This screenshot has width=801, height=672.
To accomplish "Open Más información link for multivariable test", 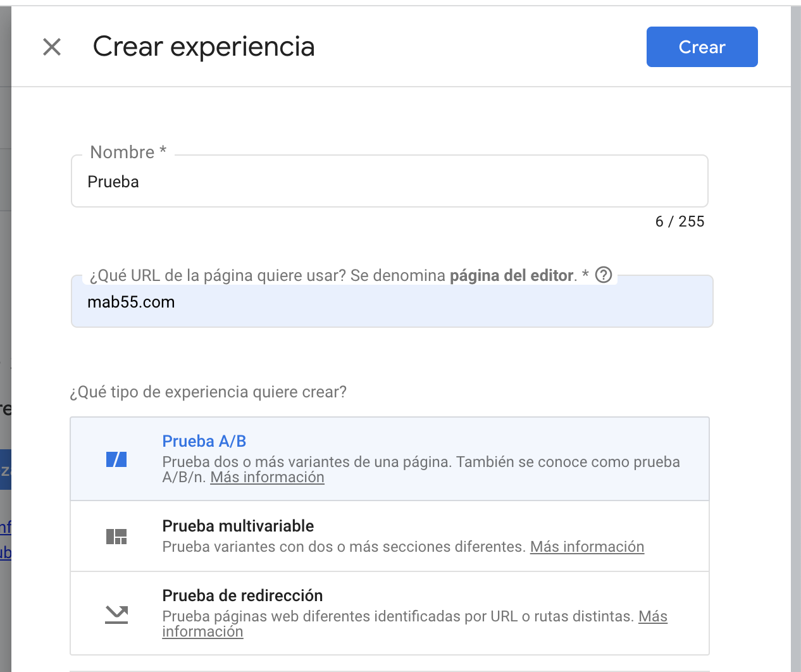I will pyautogui.click(x=587, y=547).
